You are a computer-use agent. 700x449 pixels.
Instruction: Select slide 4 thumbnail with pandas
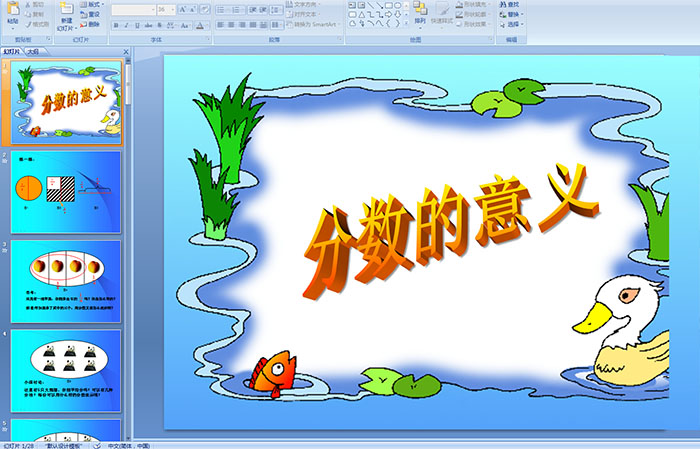pyautogui.click(x=66, y=370)
